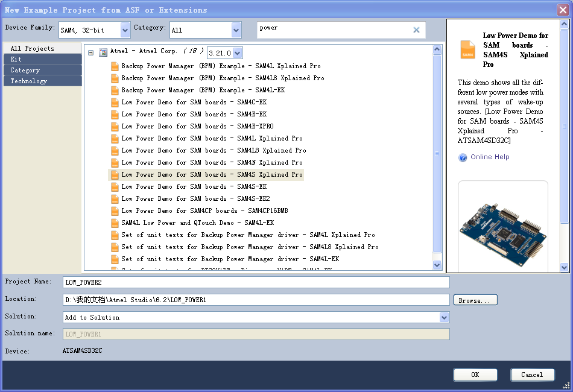Image resolution: width=573 pixels, height=392 pixels.
Task: Select Low Power Demo for SAM boards - SAM4N Xplained Pro
Action: 212,163
